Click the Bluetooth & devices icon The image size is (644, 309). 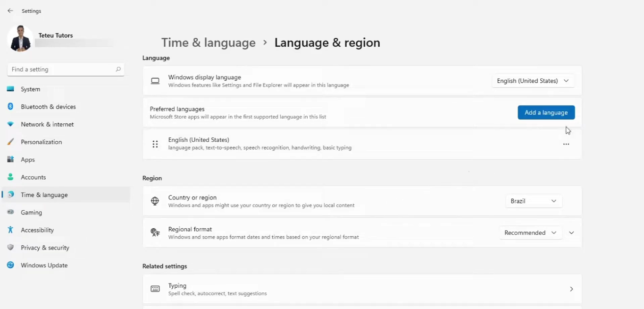point(10,107)
